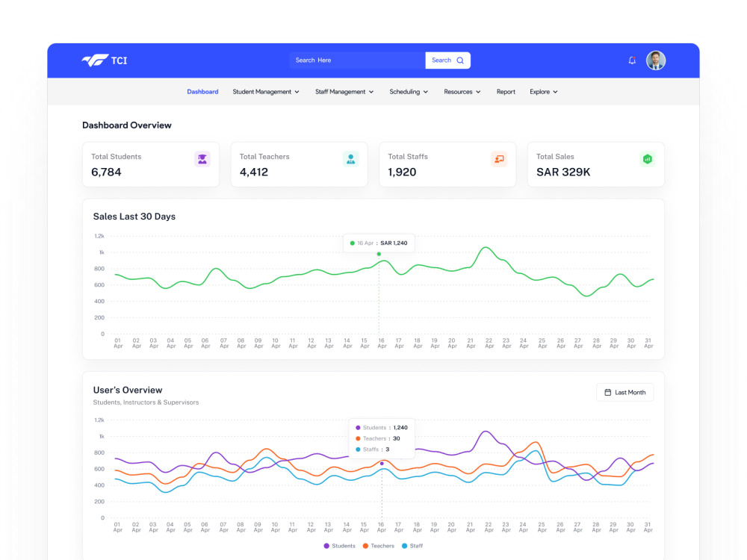Screen dimensions: 747x560
Task: Click the Students 1,240 tooltip row
Action: tap(382, 428)
